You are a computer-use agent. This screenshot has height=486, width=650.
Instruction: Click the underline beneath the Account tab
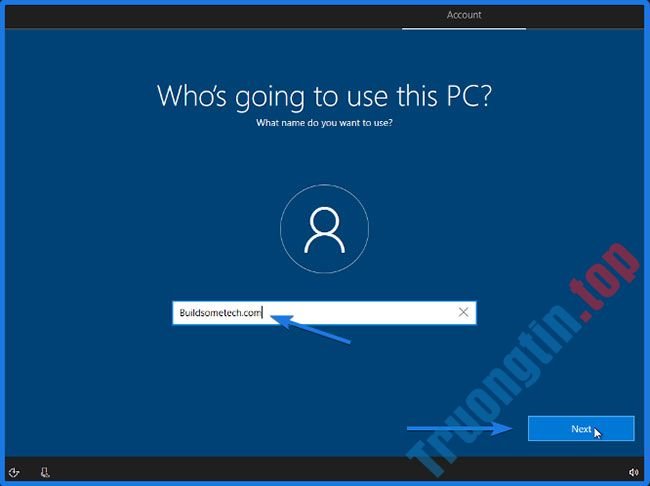(464, 28)
